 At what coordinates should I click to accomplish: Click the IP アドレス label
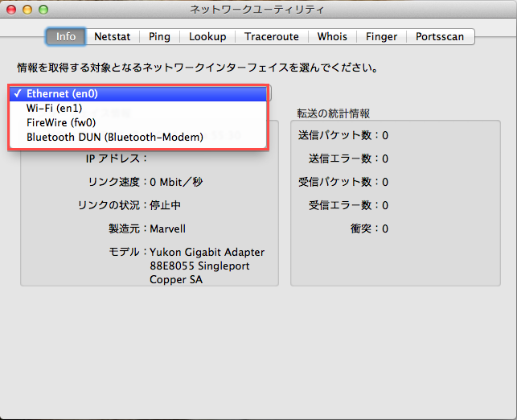[116, 159]
